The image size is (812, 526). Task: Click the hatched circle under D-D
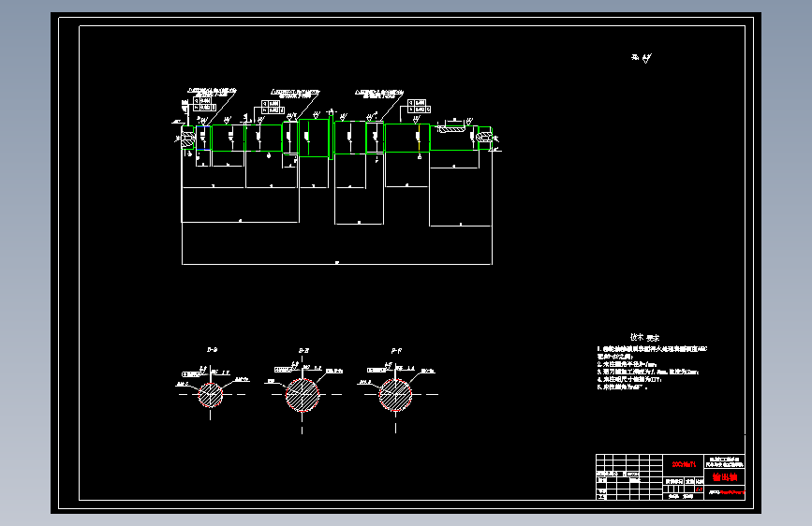point(210,395)
